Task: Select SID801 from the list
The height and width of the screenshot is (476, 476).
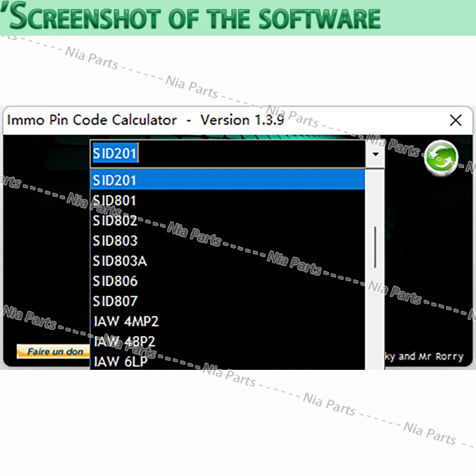Action: click(228, 200)
